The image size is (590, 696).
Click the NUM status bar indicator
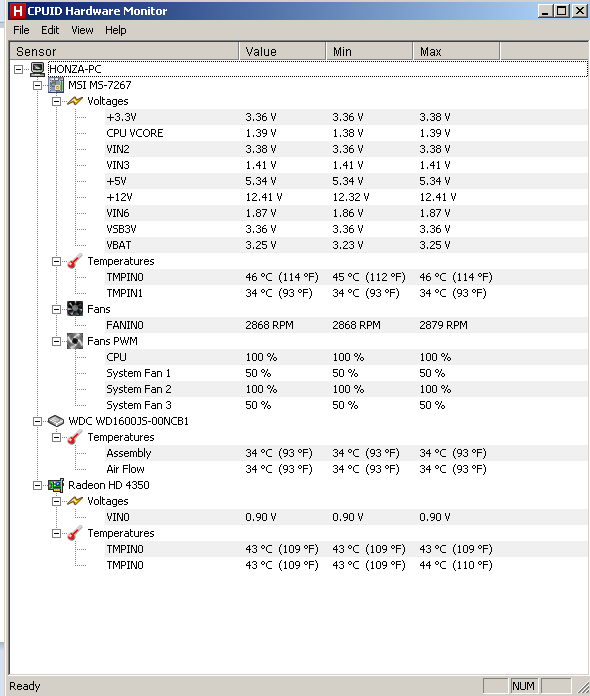[524, 686]
